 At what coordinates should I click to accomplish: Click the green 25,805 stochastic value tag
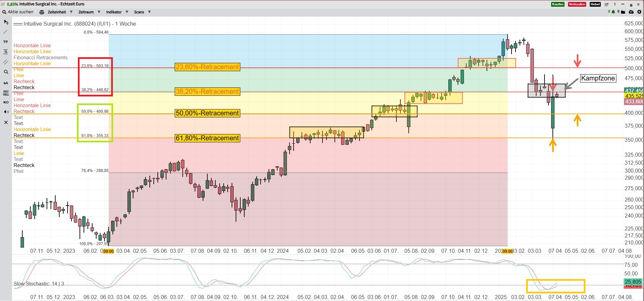[x=633, y=282]
